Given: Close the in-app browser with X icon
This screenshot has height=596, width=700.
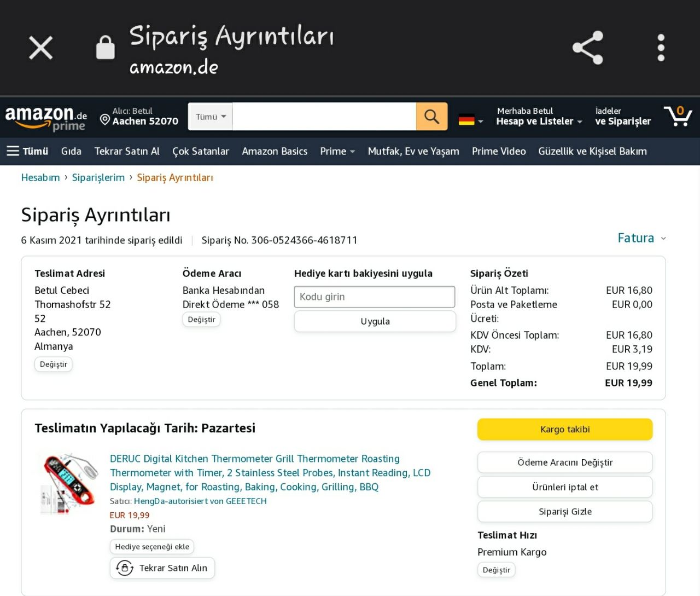Looking at the screenshot, I should coord(40,48).
